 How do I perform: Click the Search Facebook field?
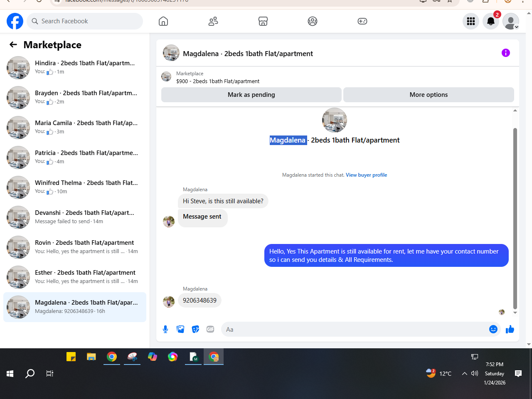tap(85, 21)
